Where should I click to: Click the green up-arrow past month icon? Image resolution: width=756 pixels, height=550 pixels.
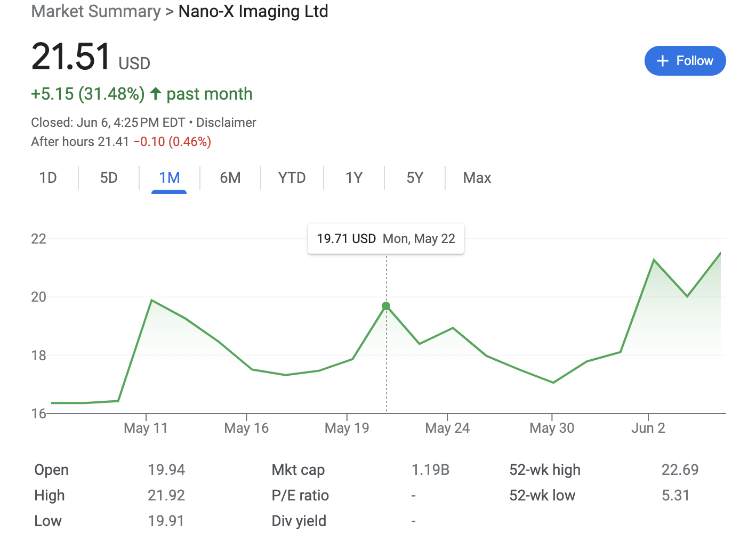[x=156, y=94]
